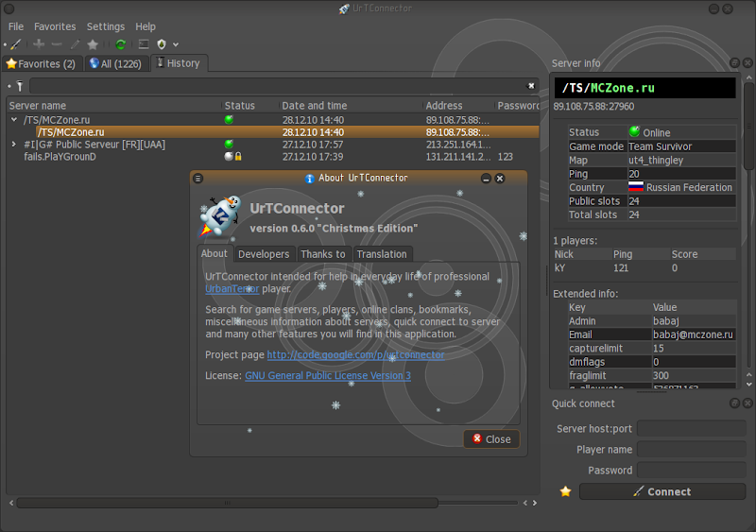Click the gray favorite star toolbar icon
The width and height of the screenshot is (756, 532).
pos(93,44)
